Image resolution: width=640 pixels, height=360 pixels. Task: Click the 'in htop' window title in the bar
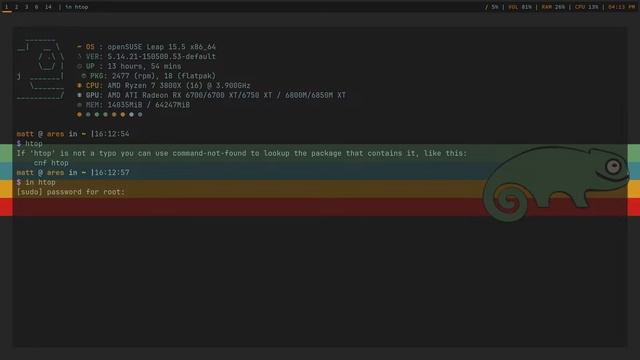(x=77, y=7)
